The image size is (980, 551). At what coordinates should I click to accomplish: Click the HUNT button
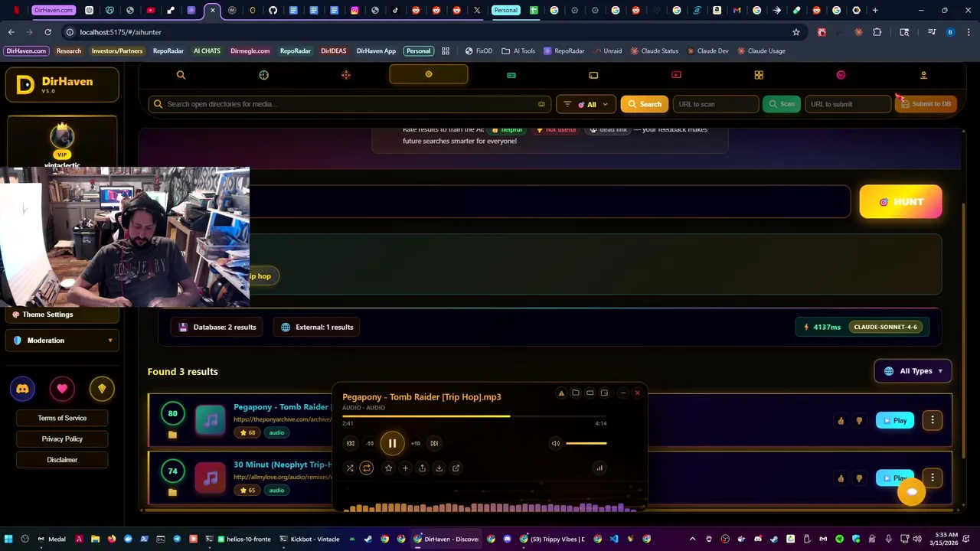901,202
